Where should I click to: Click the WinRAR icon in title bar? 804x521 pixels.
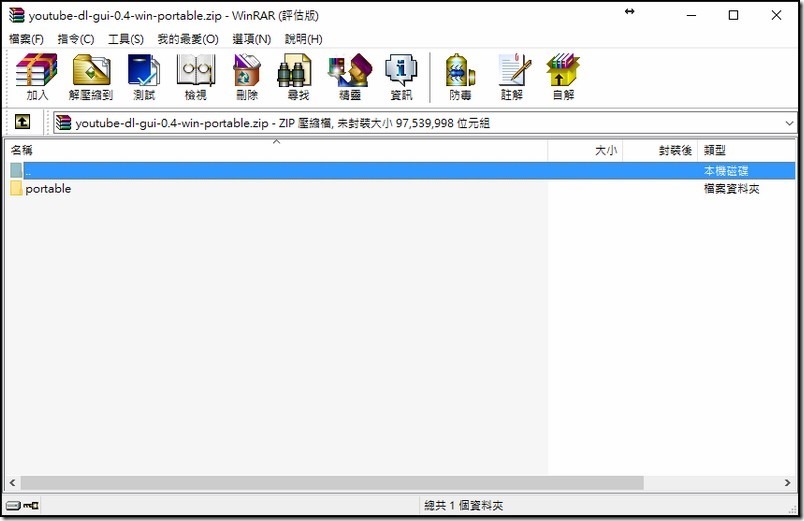[x=16, y=15]
